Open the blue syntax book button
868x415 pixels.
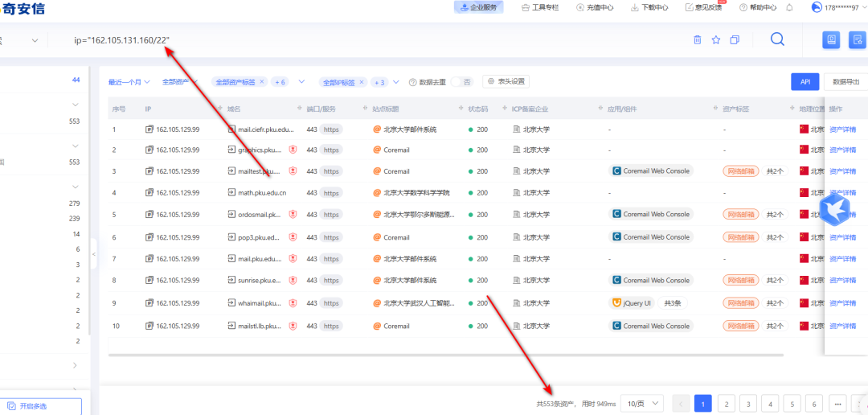click(x=831, y=40)
